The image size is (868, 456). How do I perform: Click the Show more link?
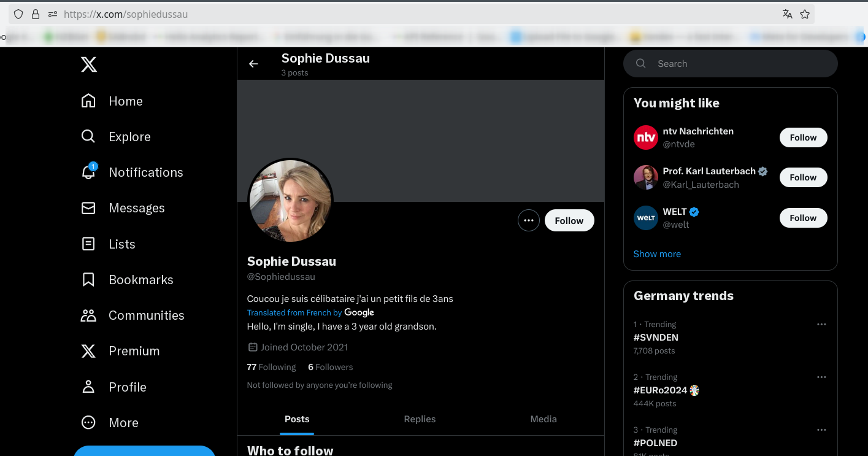(x=657, y=254)
